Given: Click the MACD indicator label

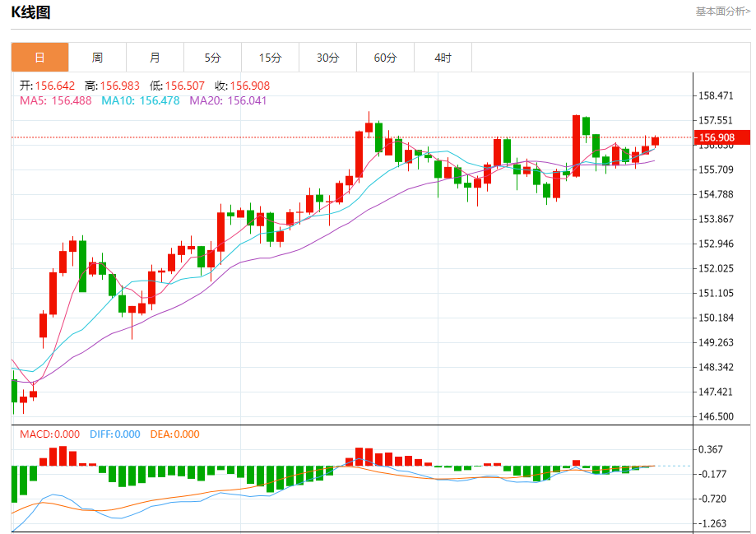Looking at the screenshot, I should [49, 434].
